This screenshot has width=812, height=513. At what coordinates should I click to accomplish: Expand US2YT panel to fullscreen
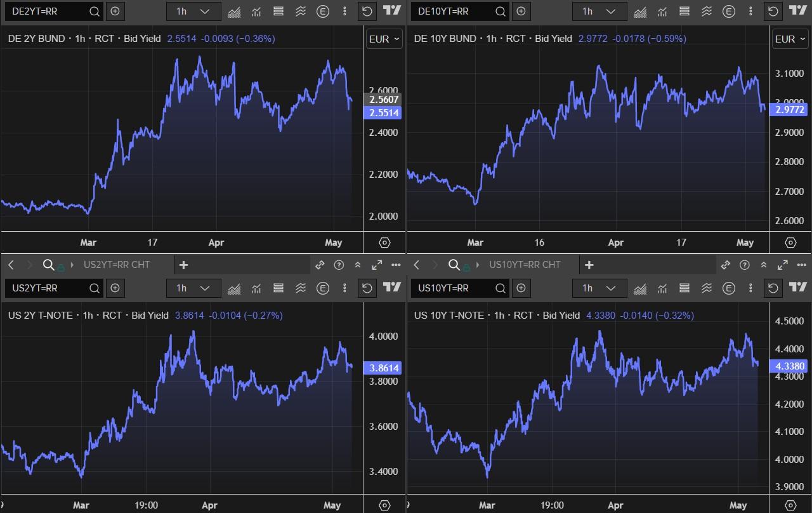click(x=377, y=265)
